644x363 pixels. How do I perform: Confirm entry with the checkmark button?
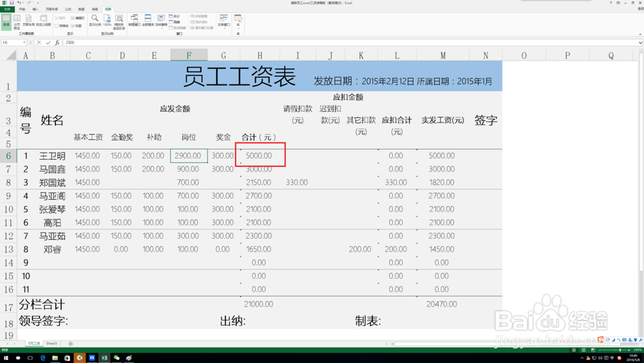(x=48, y=43)
